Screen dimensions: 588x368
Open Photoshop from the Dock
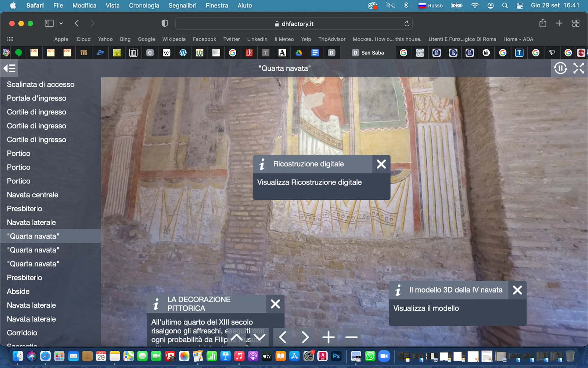point(336,356)
